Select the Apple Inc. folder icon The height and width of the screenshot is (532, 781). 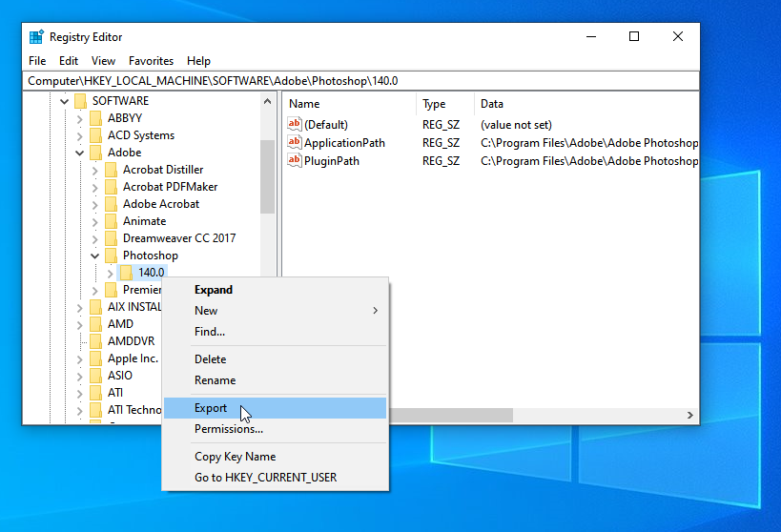95,358
